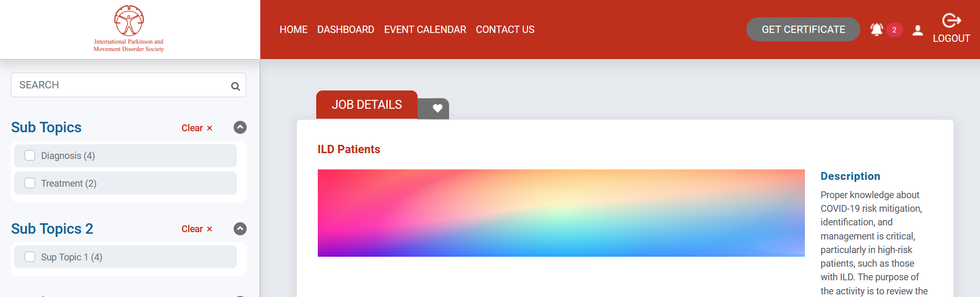Check the Diagnosis (4) checkbox

tap(30, 155)
